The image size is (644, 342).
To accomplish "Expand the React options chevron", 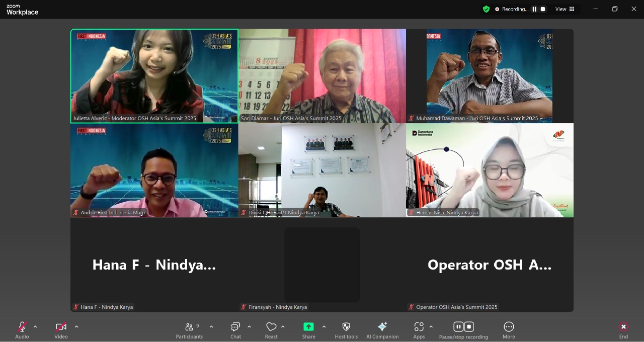I will (x=283, y=327).
